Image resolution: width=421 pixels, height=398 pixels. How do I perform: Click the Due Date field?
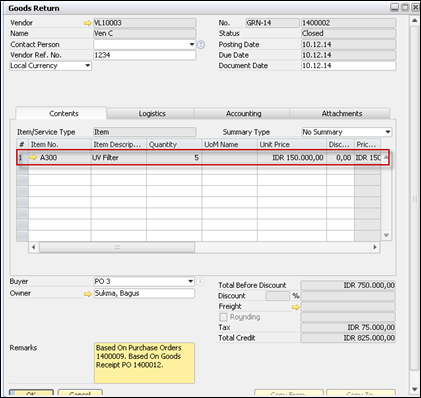349,55
